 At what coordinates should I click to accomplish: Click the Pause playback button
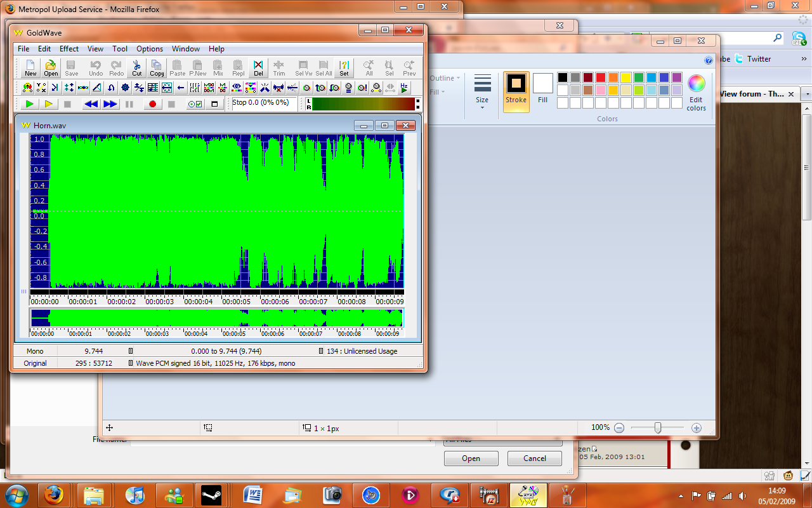[x=129, y=104]
